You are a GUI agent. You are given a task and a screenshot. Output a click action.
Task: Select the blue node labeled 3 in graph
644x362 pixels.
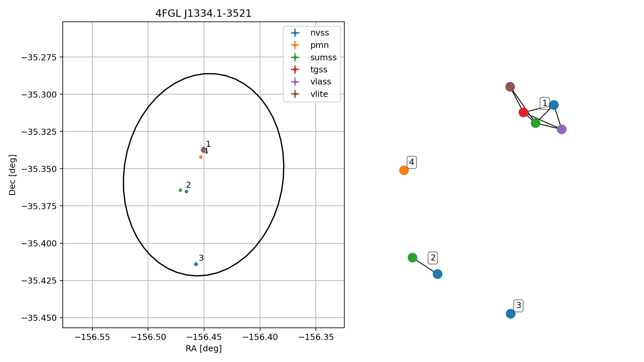tap(511, 314)
